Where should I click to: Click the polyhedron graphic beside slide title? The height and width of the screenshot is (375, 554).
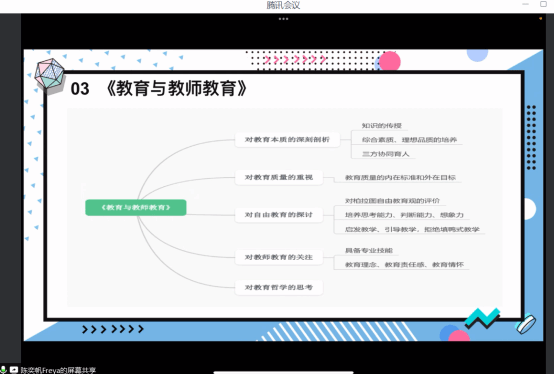[x=49, y=74]
